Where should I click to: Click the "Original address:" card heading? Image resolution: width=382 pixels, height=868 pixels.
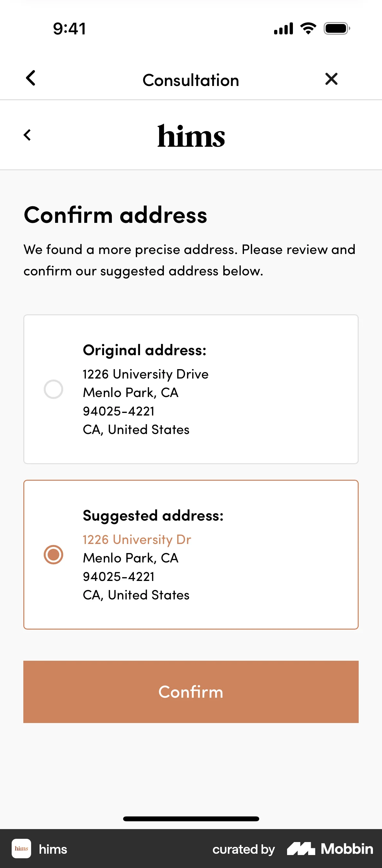[x=145, y=350]
